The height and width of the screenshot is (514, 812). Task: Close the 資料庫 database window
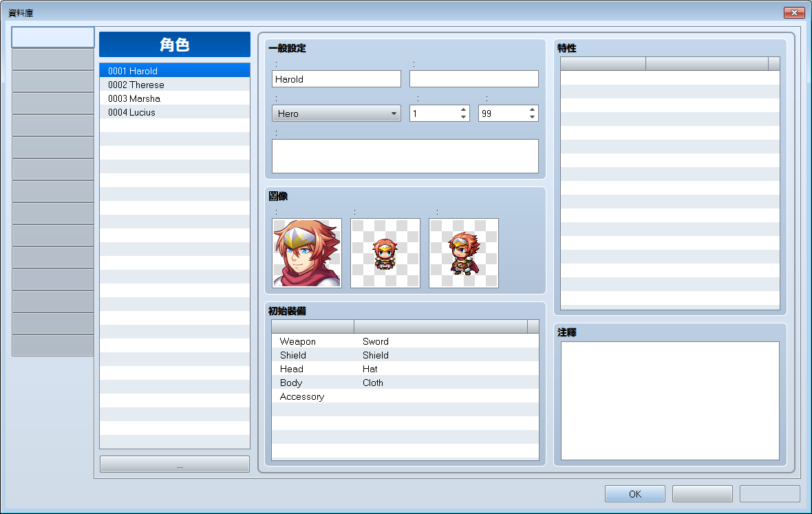[x=794, y=12]
